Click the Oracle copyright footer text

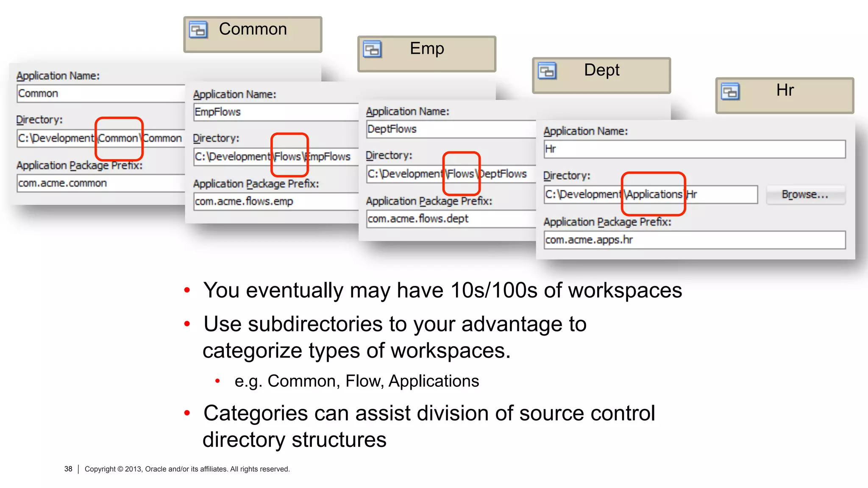point(187,469)
